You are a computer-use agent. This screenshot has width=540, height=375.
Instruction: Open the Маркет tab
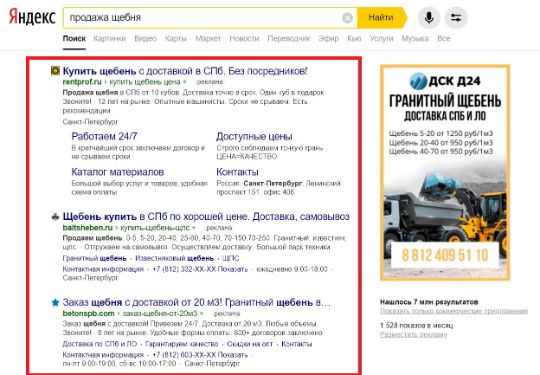click(x=208, y=39)
